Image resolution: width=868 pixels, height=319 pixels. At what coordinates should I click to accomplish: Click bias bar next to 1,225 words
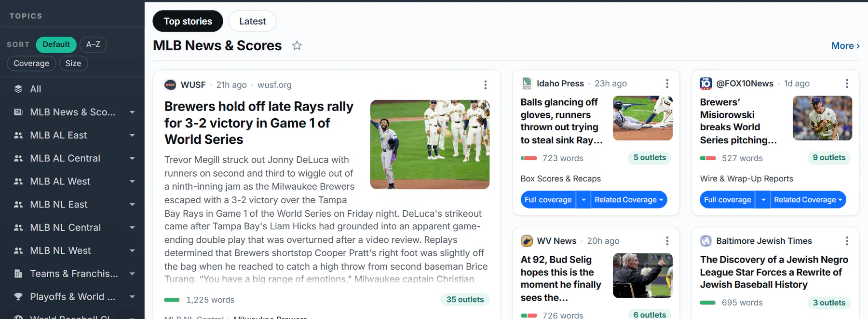[172, 300]
